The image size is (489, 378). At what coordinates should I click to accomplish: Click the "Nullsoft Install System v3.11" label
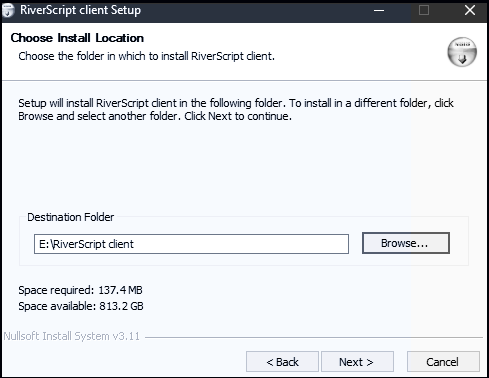pos(72,336)
